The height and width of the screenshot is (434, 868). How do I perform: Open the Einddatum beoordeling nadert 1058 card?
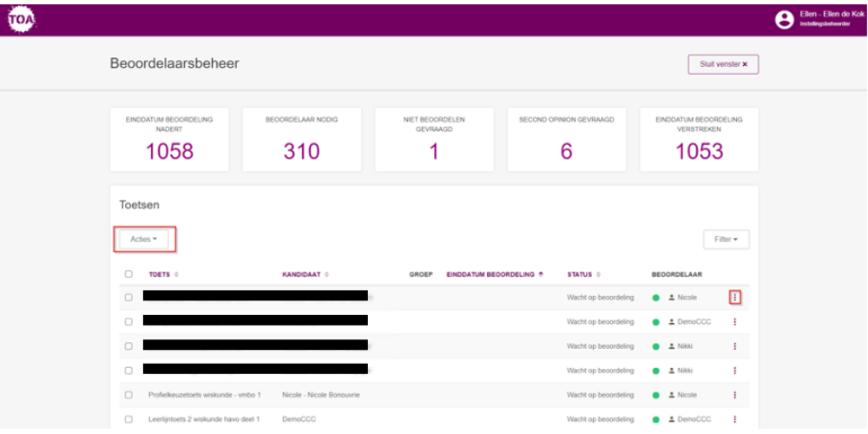pos(169,140)
